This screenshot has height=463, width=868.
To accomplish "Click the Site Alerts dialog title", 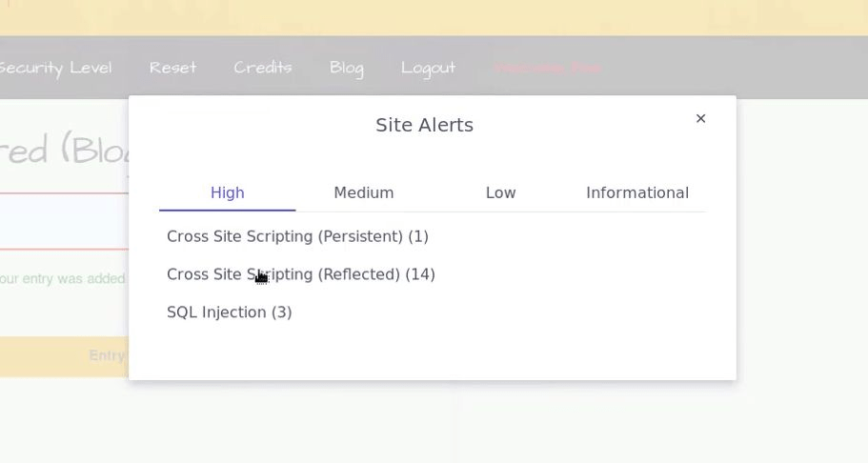I will 424,125.
